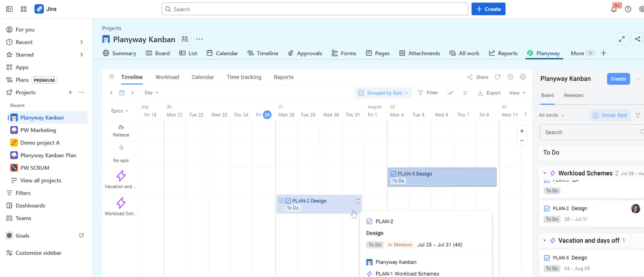Create a new project with plus icon
The image size is (644, 277).
[x=70, y=92]
